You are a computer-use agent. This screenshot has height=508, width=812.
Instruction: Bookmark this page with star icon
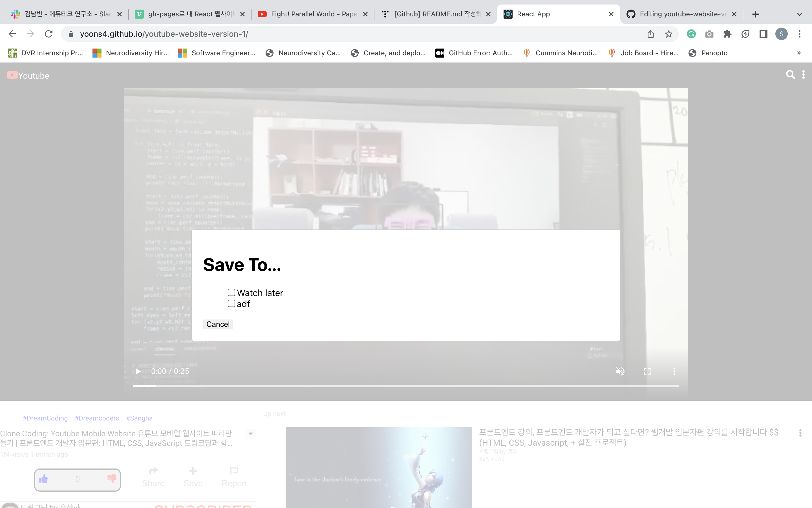(x=669, y=34)
